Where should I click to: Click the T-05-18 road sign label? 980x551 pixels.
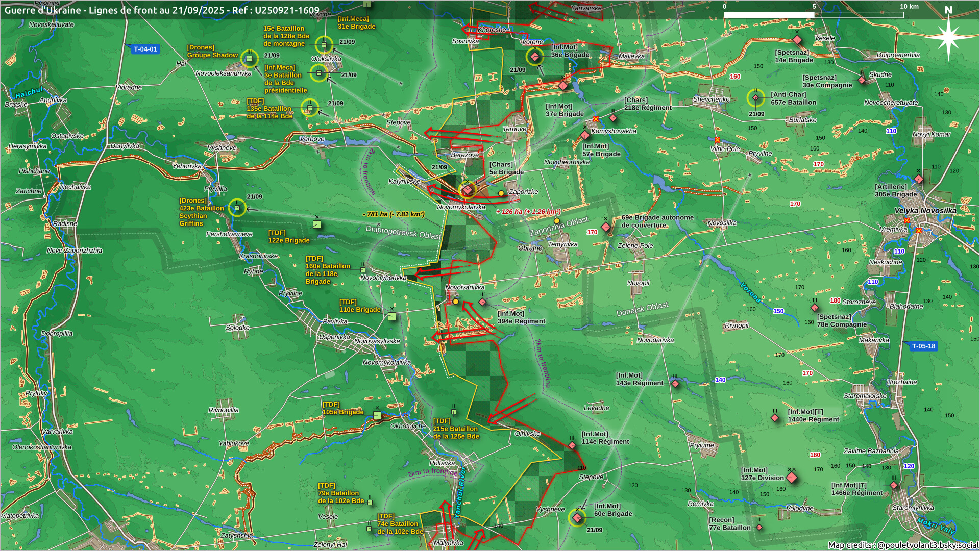coord(923,346)
